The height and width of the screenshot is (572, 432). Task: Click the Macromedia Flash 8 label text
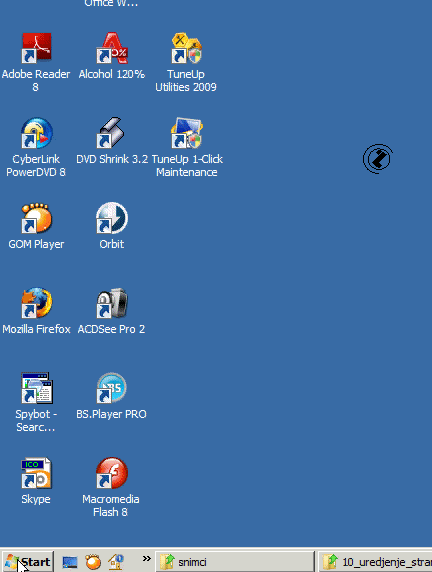(111, 506)
